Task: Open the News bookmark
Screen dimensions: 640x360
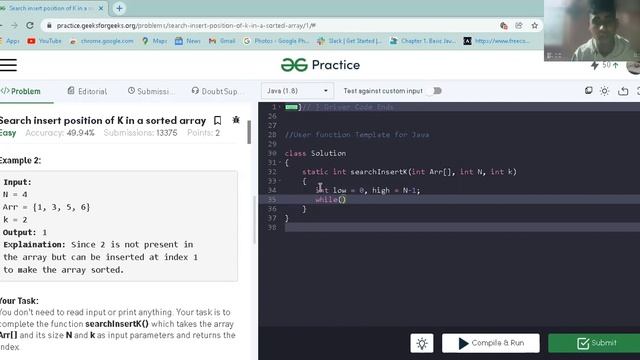Action: (188, 41)
